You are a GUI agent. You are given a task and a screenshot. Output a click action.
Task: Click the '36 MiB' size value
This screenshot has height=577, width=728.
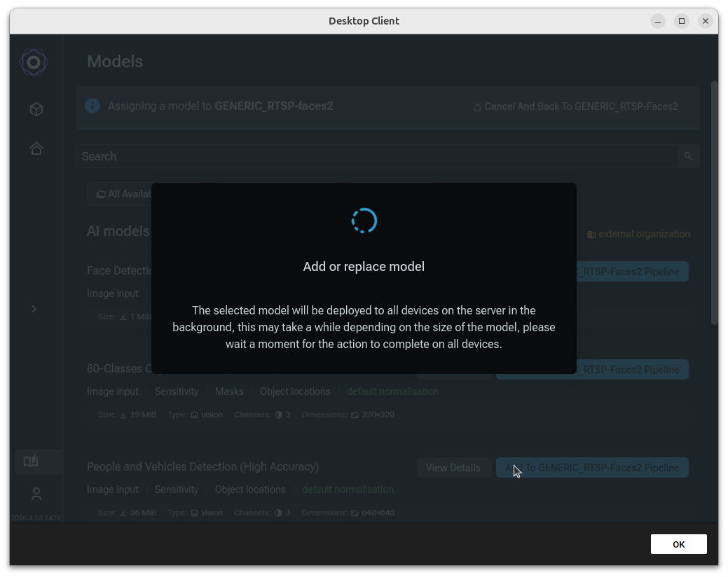click(x=143, y=513)
